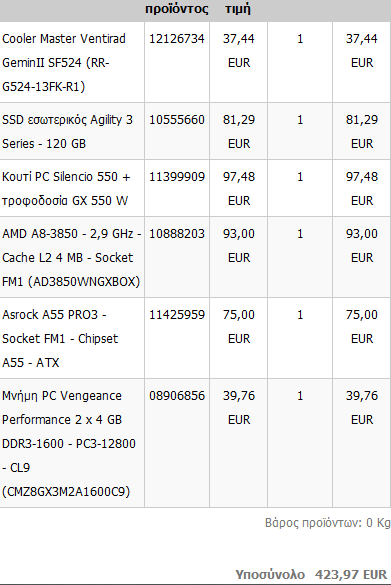Select the 97,48 EUR row total
Viewport: 391px width, 585px height.
point(362,188)
